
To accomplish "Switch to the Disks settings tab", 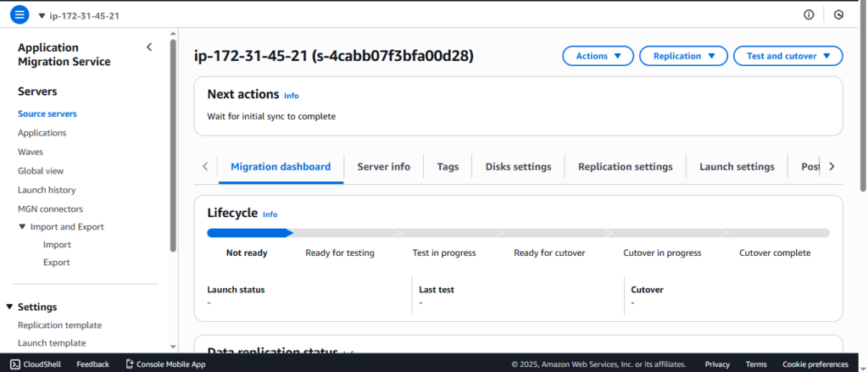I will point(518,167).
